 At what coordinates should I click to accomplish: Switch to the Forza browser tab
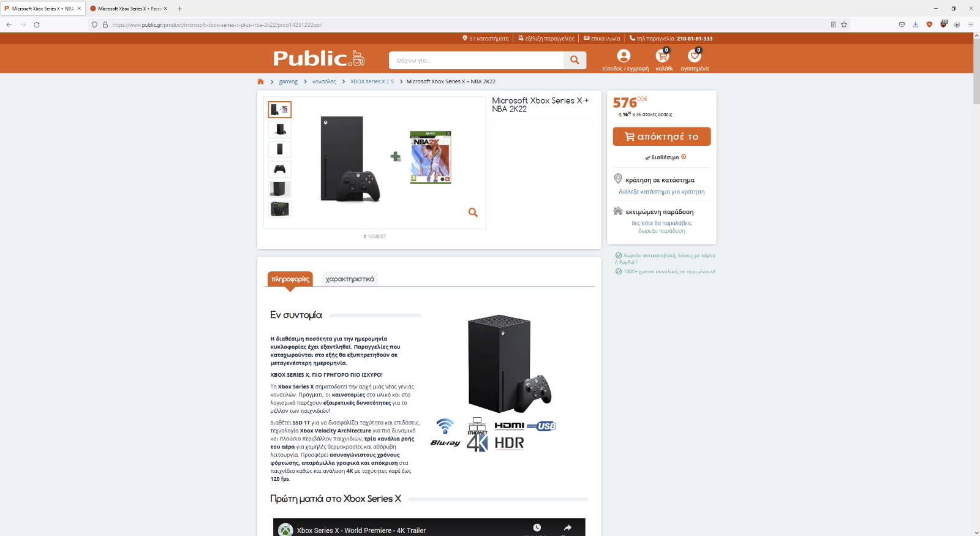128,9
